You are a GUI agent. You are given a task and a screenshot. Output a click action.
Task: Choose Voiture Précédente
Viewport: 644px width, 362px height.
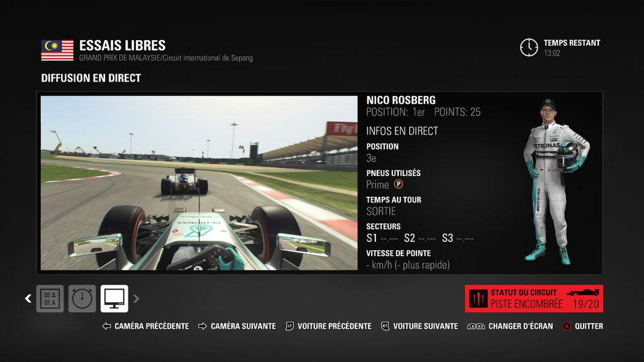[x=335, y=326]
